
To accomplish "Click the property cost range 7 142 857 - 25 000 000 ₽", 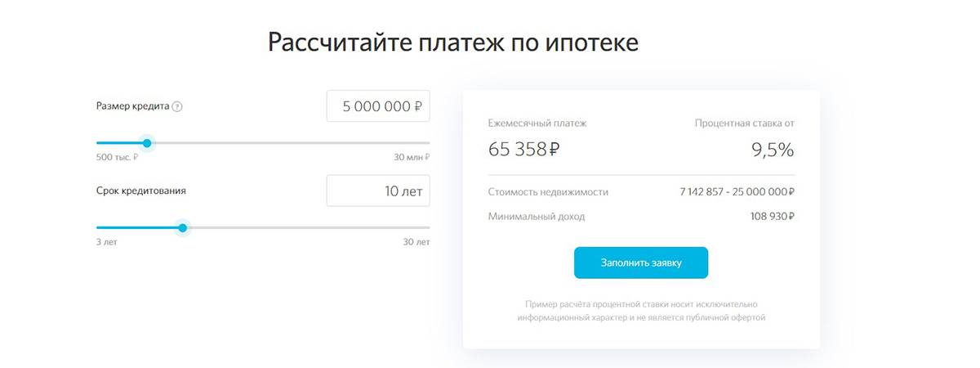I will [737, 192].
